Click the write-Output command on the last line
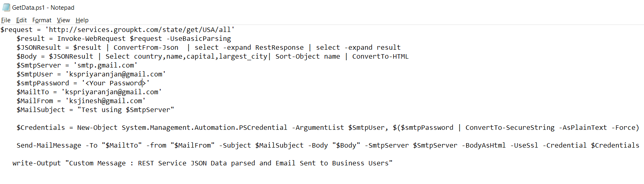This screenshot has width=644, height=184. pyautogui.click(x=37, y=163)
